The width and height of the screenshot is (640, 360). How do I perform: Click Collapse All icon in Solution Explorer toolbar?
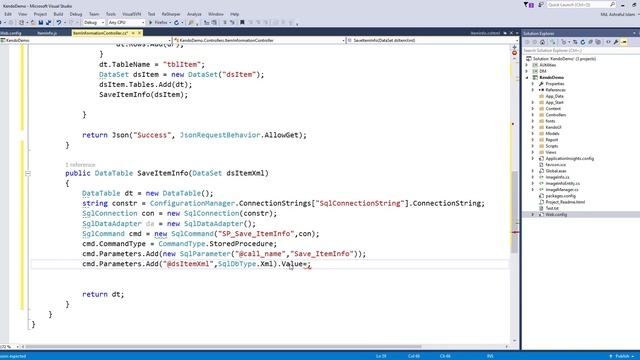[590, 42]
